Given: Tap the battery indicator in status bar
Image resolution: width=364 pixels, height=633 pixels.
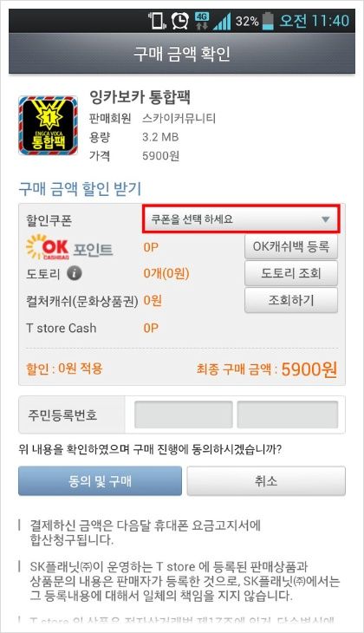Looking at the screenshot, I should 268,21.
